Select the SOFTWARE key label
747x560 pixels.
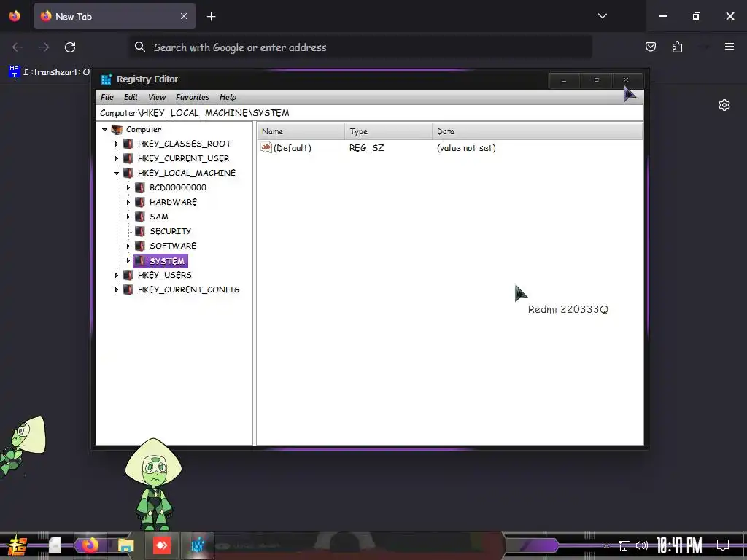[x=173, y=246]
